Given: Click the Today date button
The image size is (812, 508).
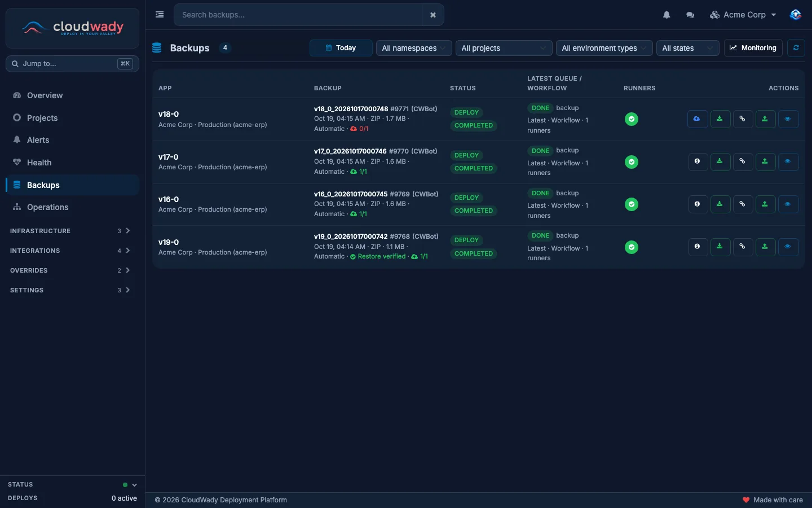Looking at the screenshot, I should (x=341, y=48).
